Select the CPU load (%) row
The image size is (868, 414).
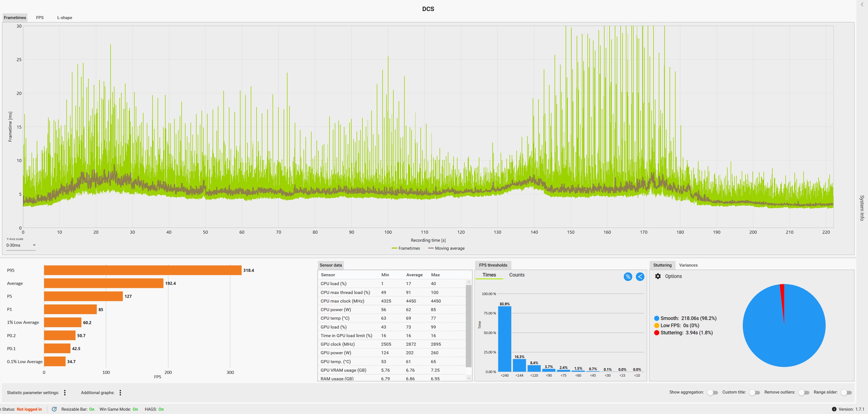391,283
